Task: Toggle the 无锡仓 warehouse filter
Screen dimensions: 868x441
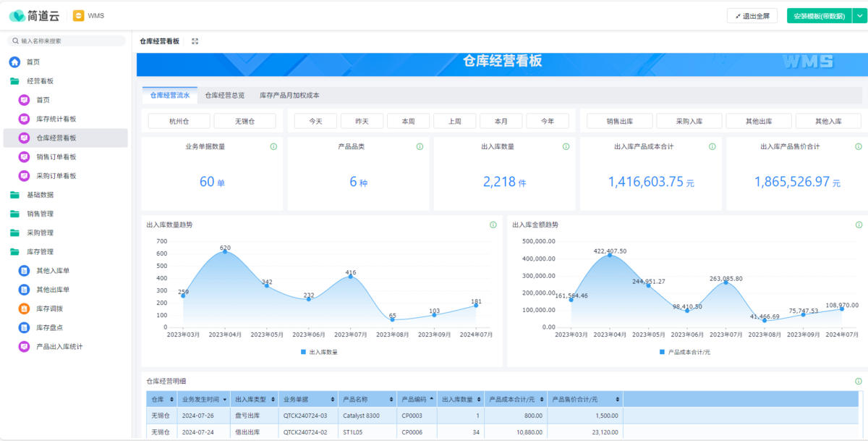Action: tap(244, 122)
